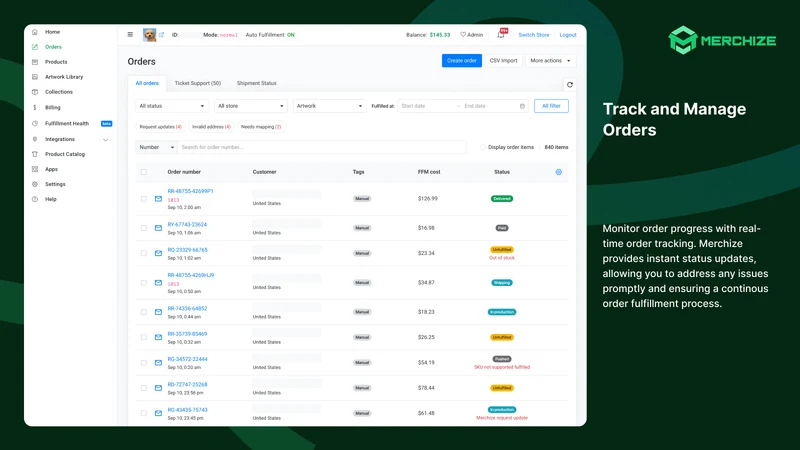Expand the Integrations sidebar chevron
The image size is (800, 450).
pos(106,139)
